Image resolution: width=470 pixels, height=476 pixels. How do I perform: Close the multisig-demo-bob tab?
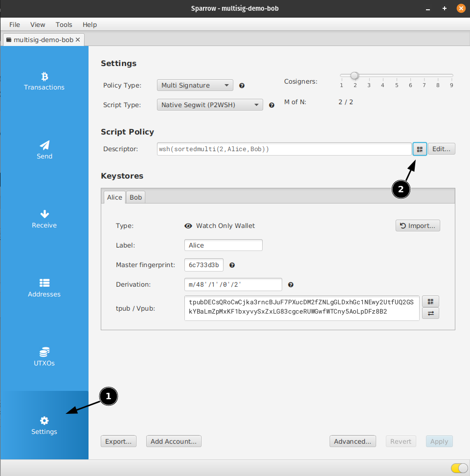(78, 40)
